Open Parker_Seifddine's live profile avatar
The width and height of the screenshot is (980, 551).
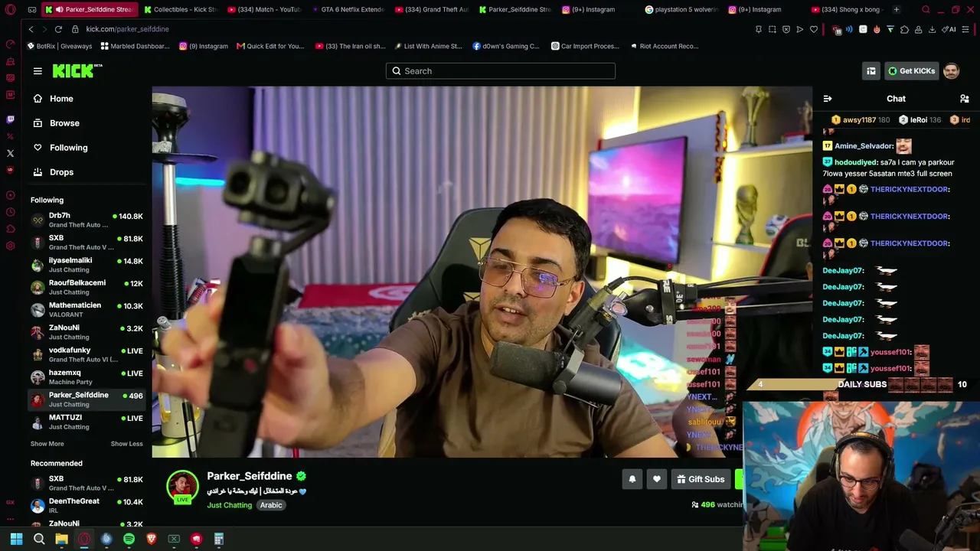pos(182,487)
